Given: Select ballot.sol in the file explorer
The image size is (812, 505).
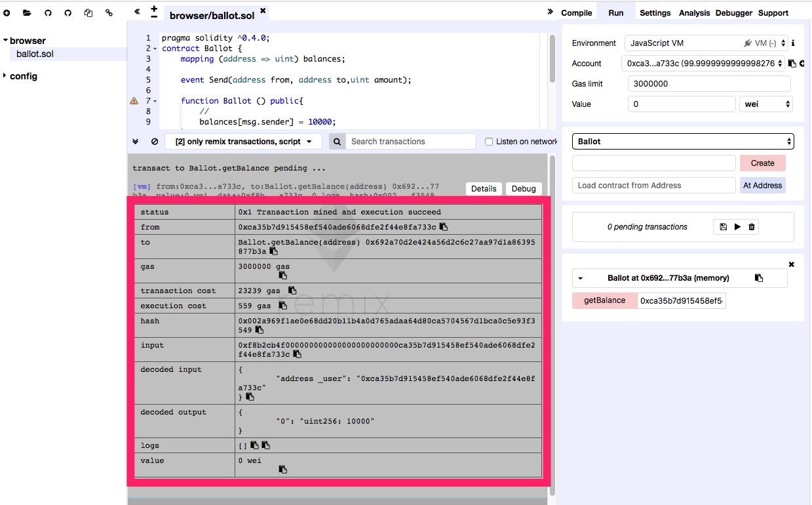Looking at the screenshot, I should tap(35, 54).
